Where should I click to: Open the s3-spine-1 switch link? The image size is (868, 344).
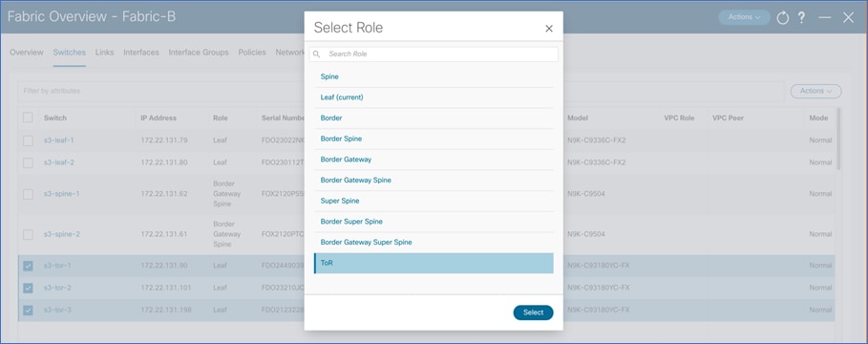coord(61,194)
